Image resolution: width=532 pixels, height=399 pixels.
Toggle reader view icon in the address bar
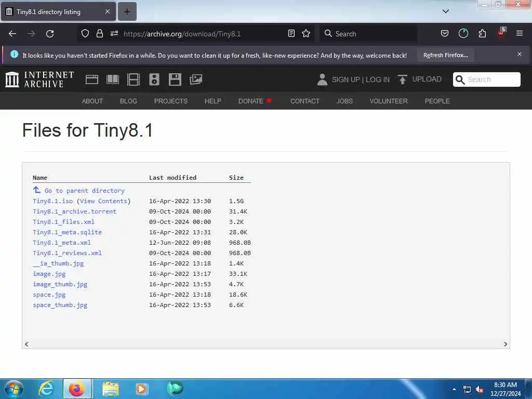click(291, 33)
